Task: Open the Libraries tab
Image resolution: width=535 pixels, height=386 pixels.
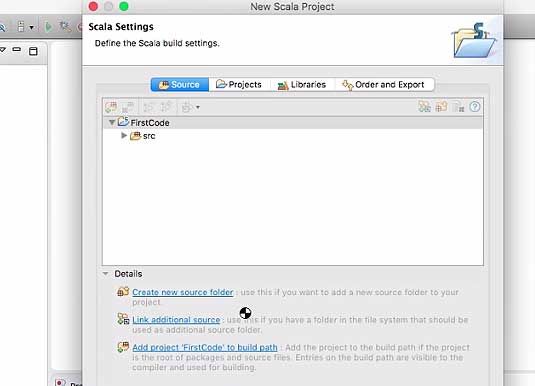Action: tap(302, 85)
